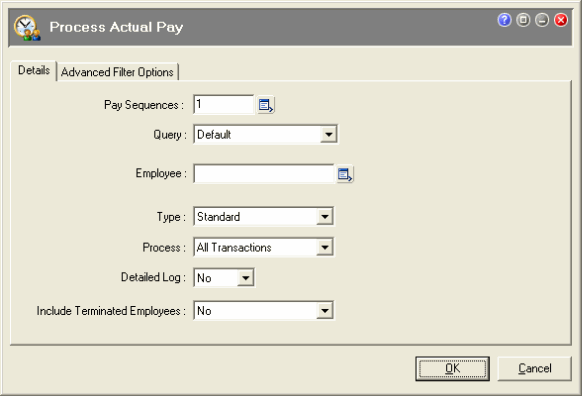The image size is (582, 396).
Task: Click into the Employee input field
Action: [x=264, y=174]
